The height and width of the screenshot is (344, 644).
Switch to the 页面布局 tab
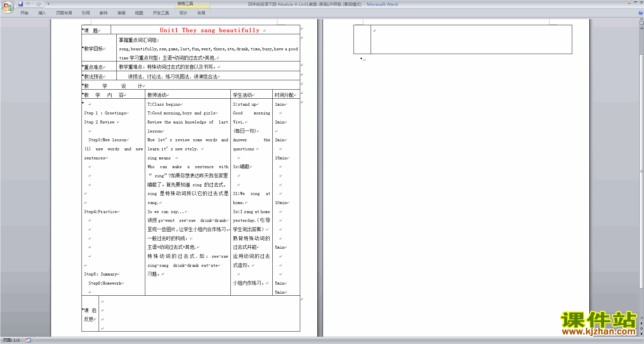pyautogui.click(x=64, y=13)
